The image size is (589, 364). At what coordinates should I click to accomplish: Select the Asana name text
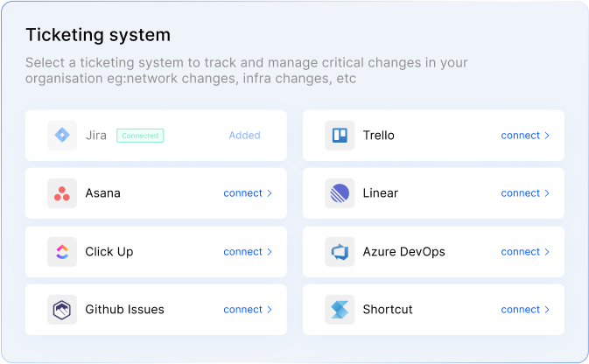pos(103,193)
